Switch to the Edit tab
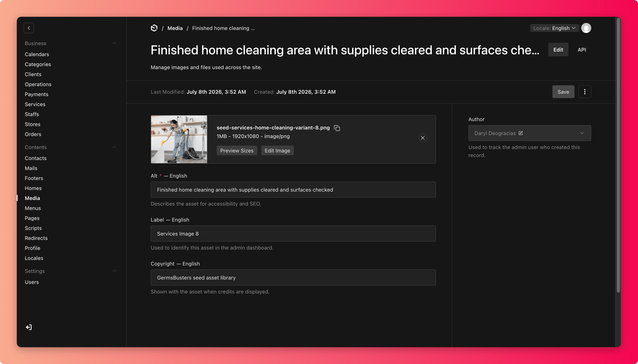The height and width of the screenshot is (364, 638). click(558, 50)
